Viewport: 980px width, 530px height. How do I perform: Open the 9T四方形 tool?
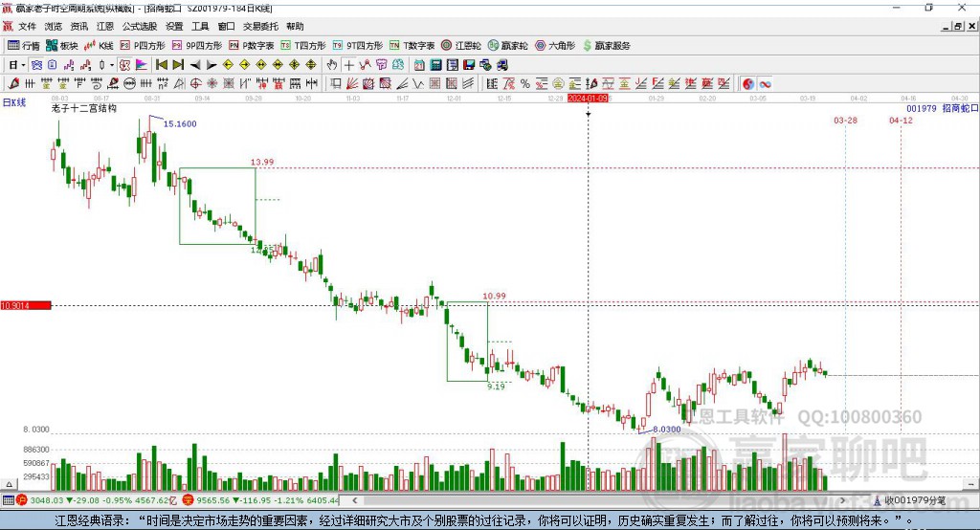358,46
